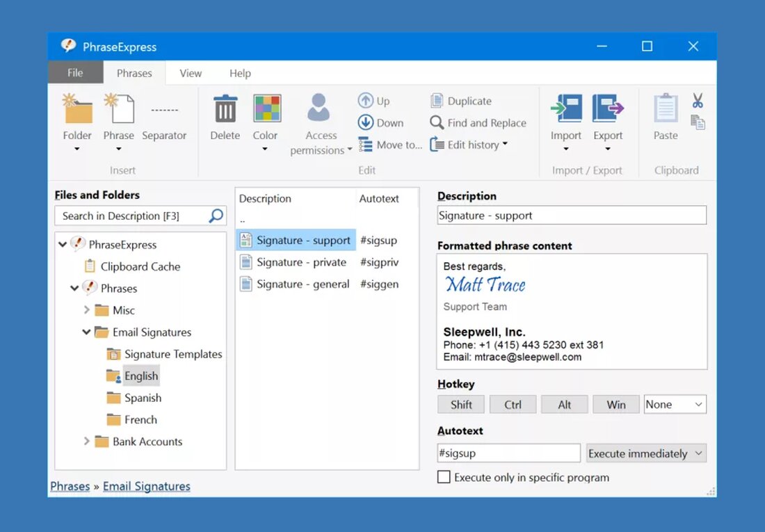Switch to the View ribbon tab
This screenshot has width=765, height=532.
pos(191,73)
